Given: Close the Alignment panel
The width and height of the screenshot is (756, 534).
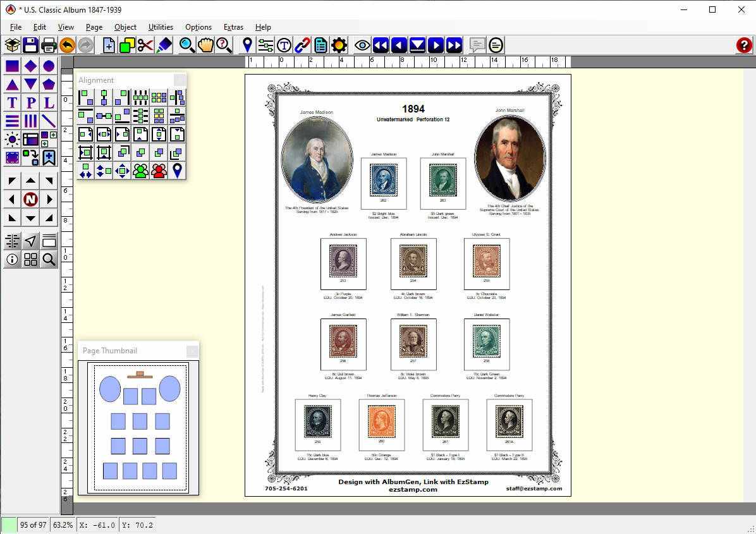Looking at the screenshot, I should tap(179, 80).
